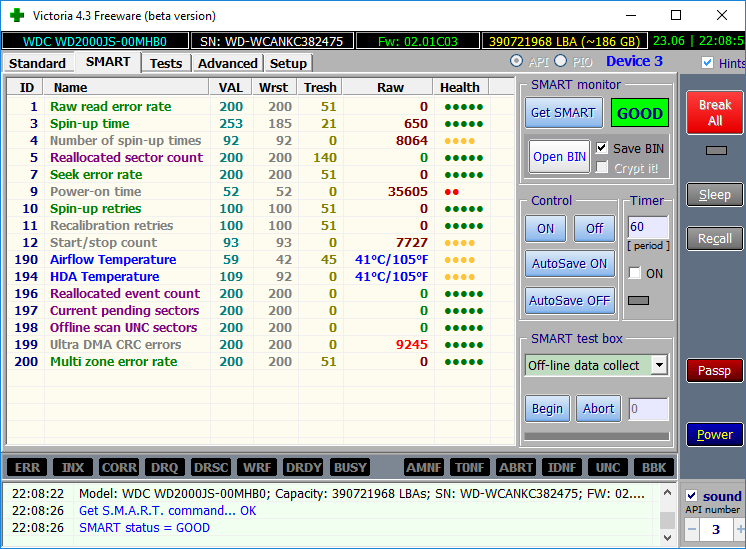The height and width of the screenshot is (549, 746).
Task: Click the Open BIN button
Action: coord(560,157)
